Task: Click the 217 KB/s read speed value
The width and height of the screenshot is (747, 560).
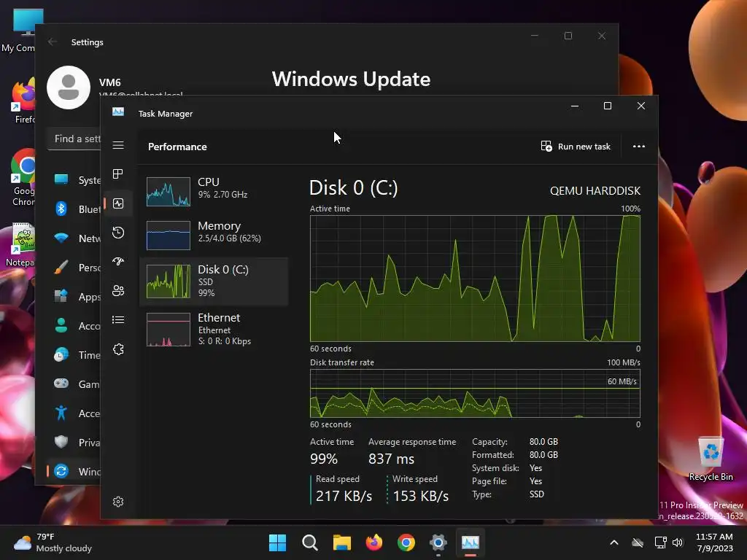Action: click(344, 496)
